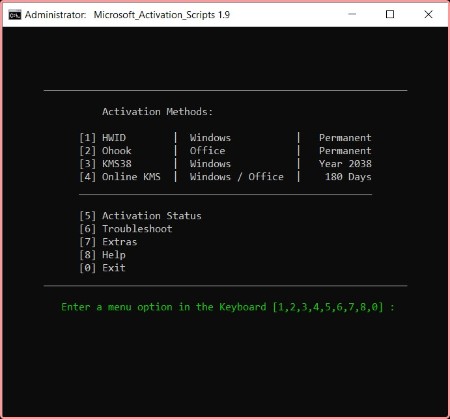Close the Microsoft_Activation_Scripts window
The width and height of the screenshot is (450, 419).
pyautogui.click(x=428, y=14)
